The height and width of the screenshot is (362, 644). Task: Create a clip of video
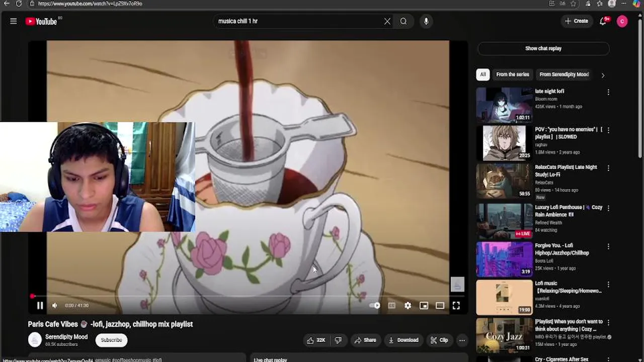439,340
